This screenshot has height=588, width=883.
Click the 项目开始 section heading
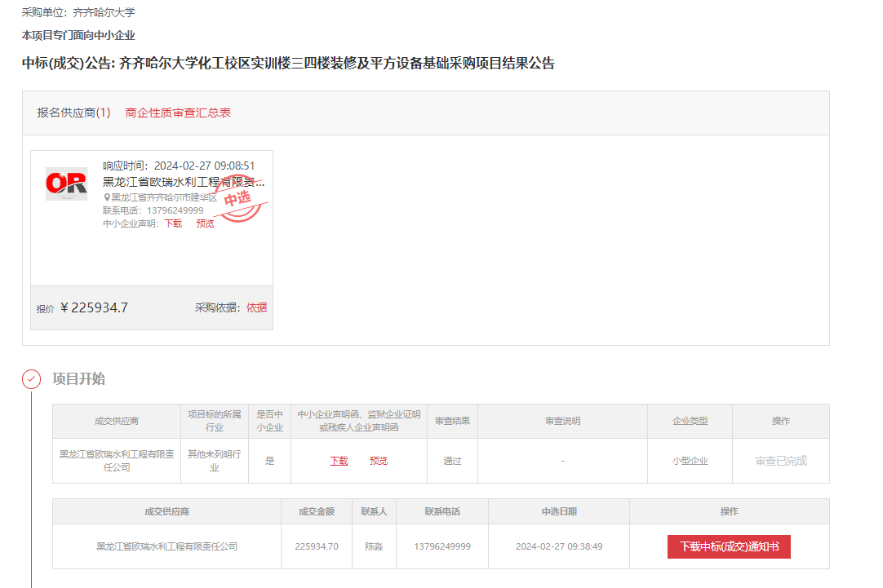(x=79, y=378)
